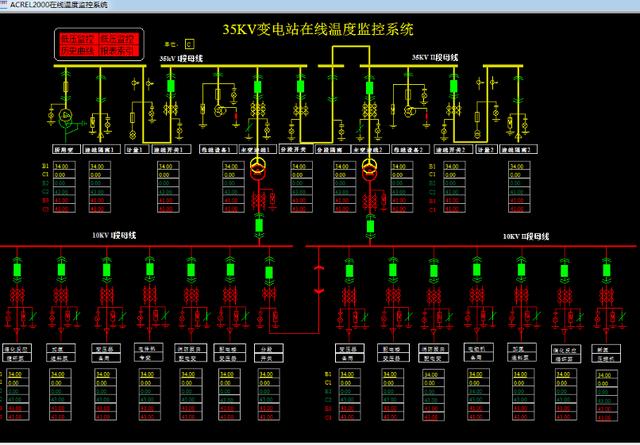
Task: Click the green isolator above 进线隔离1
Action: pos(100,88)
